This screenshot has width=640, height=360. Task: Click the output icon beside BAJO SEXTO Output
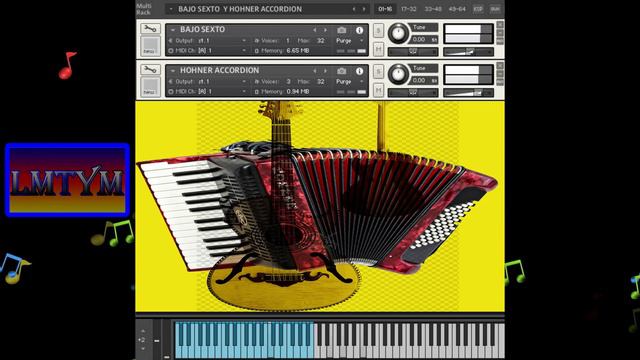[171, 41]
